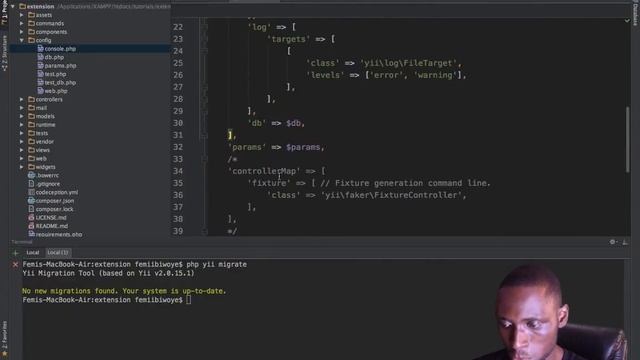Click the params.php file icon
The width and height of the screenshot is (640, 360).
[40, 65]
